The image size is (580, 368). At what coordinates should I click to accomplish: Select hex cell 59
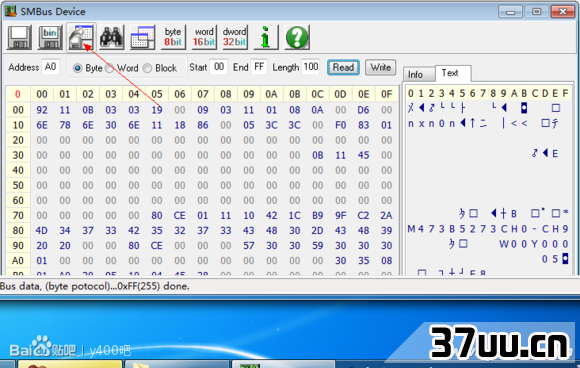click(x=317, y=246)
